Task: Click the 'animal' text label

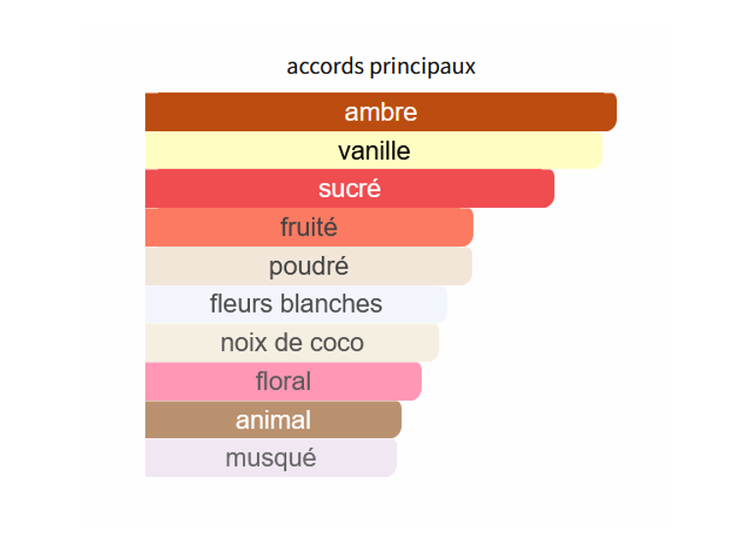Action: click(273, 420)
